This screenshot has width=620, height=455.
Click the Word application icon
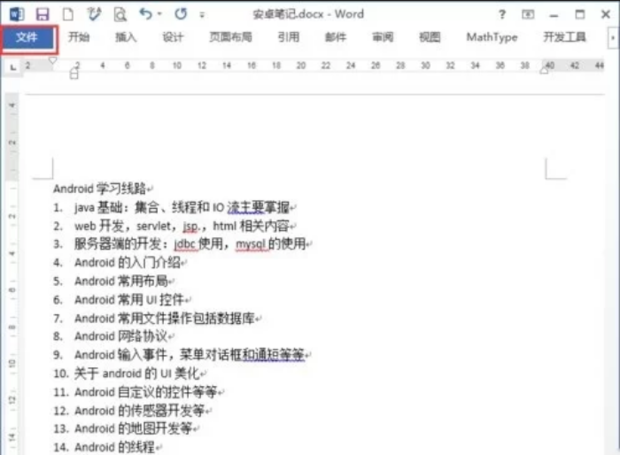click(17, 15)
